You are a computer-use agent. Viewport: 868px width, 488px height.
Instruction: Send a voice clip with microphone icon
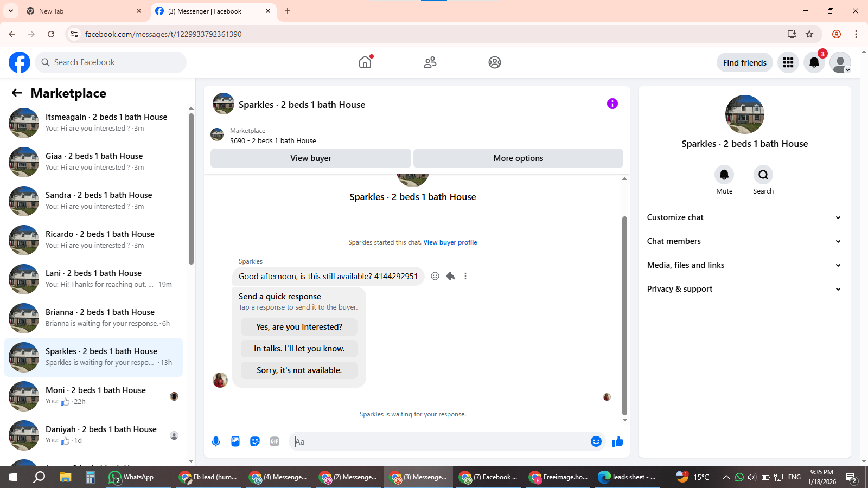[216, 441]
